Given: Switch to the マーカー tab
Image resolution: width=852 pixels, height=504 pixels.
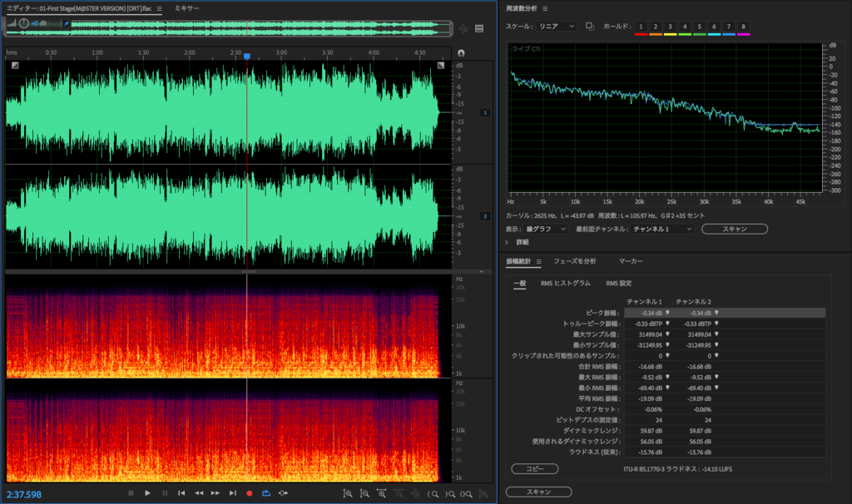Looking at the screenshot, I should coord(631,261).
